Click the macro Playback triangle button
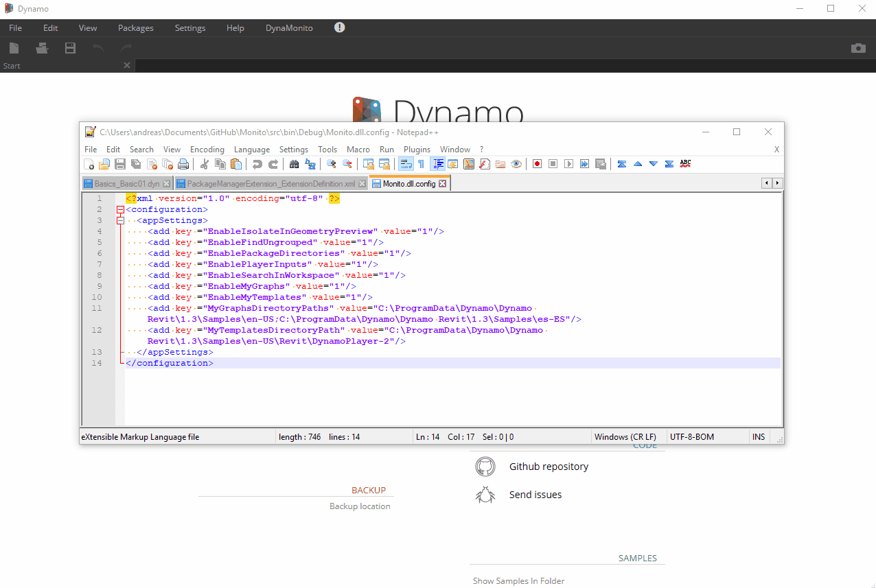Viewport: 876px width, 588px height. tap(569, 164)
